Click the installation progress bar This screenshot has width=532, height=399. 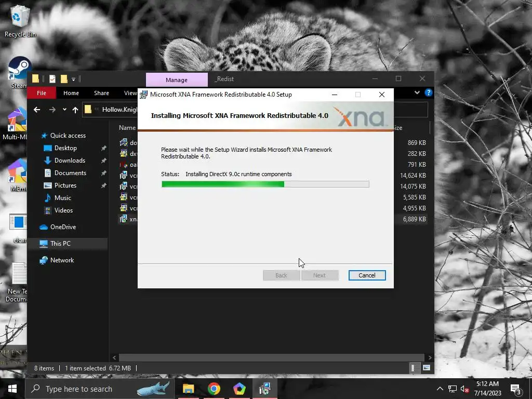265,184
